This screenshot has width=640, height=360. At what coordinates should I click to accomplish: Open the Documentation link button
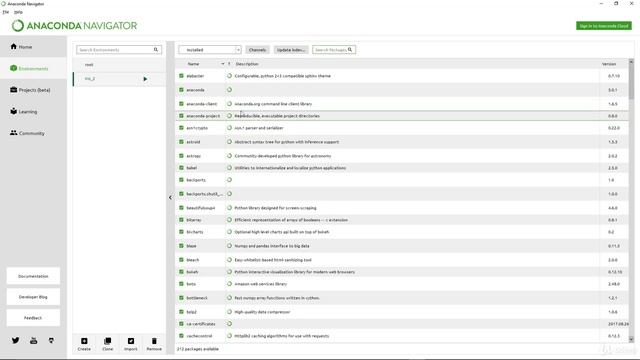(33, 276)
